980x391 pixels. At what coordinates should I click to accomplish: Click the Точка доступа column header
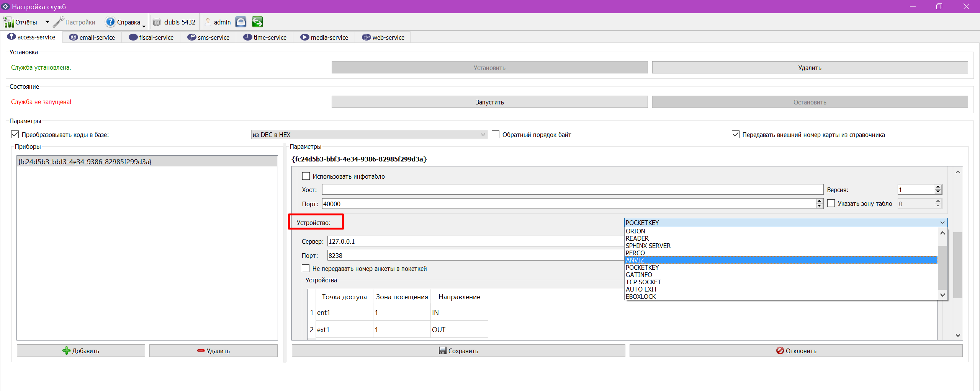click(344, 297)
